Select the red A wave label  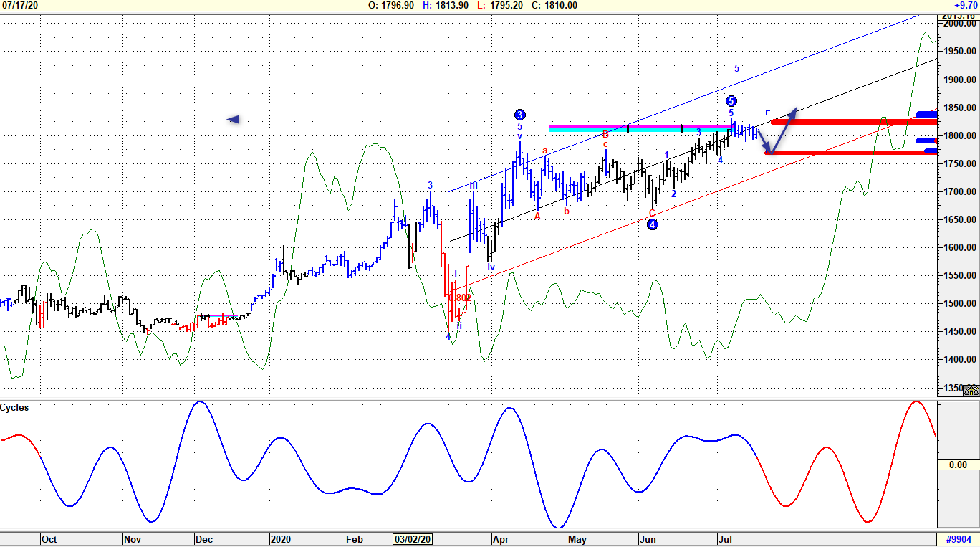click(x=537, y=217)
